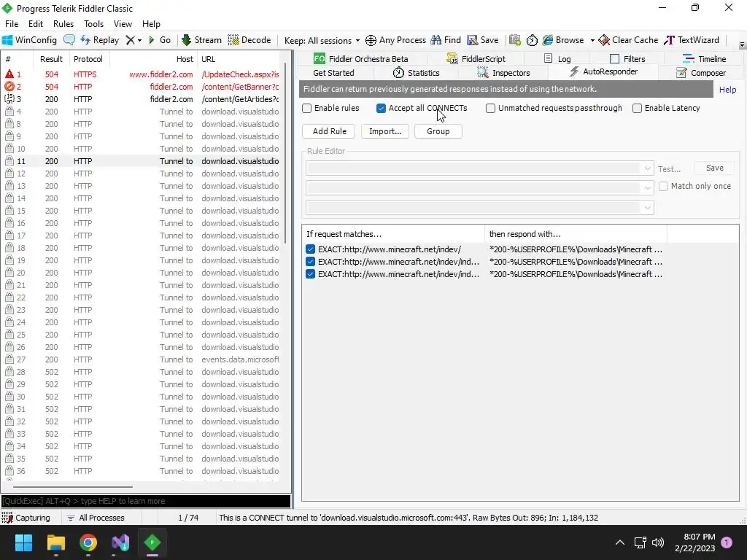Expand the Remove sessions dropdown arrow

coord(139,41)
